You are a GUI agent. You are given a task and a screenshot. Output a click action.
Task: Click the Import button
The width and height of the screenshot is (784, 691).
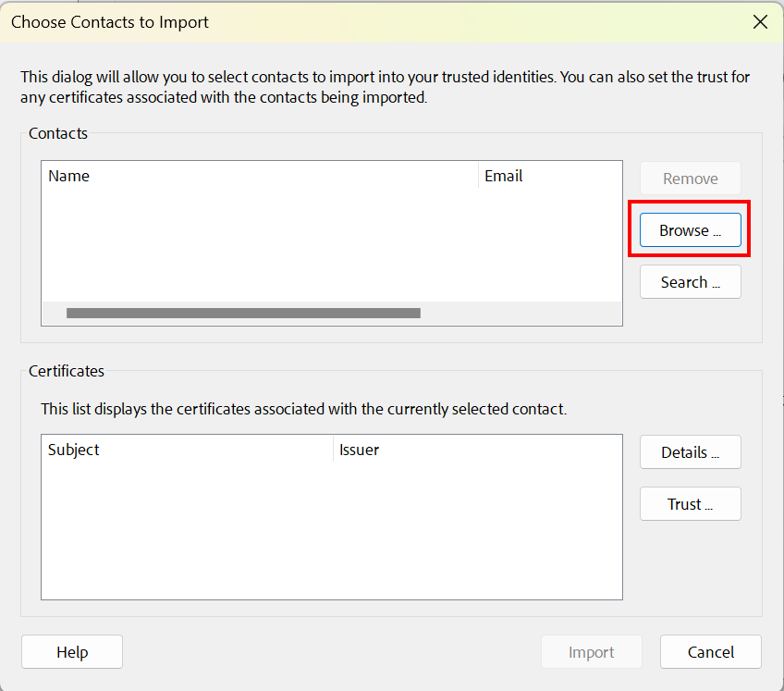tap(591, 651)
